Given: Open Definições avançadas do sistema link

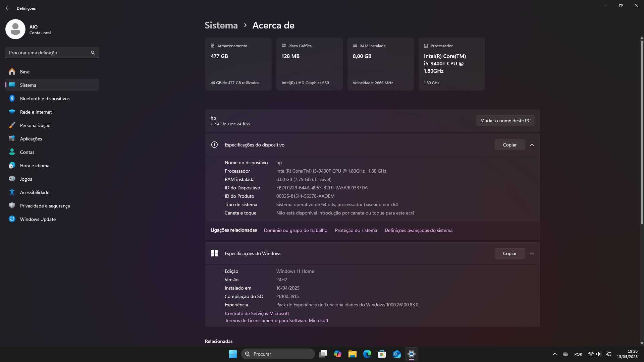Looking at the screenshot, I should (418, 230).
